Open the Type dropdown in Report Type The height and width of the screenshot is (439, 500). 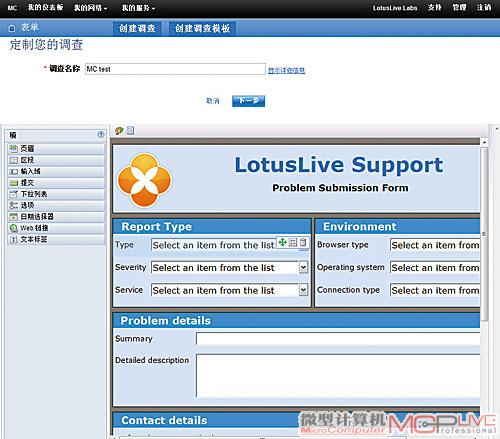[213, 245]
